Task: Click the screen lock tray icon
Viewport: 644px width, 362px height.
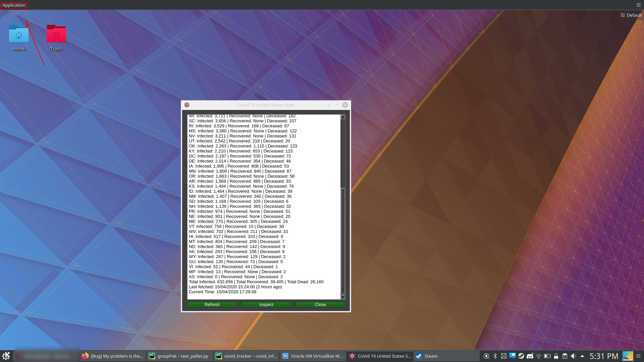Action: (x=556, y=356)
